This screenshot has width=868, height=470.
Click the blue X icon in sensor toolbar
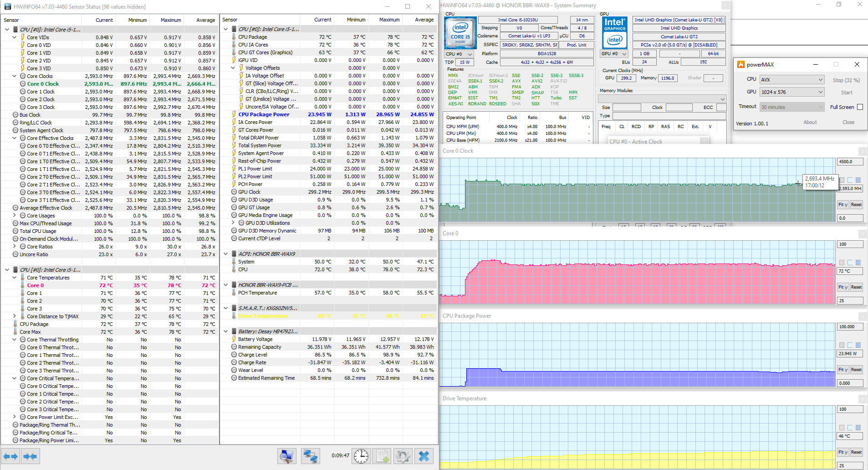(x=424, y=456)
